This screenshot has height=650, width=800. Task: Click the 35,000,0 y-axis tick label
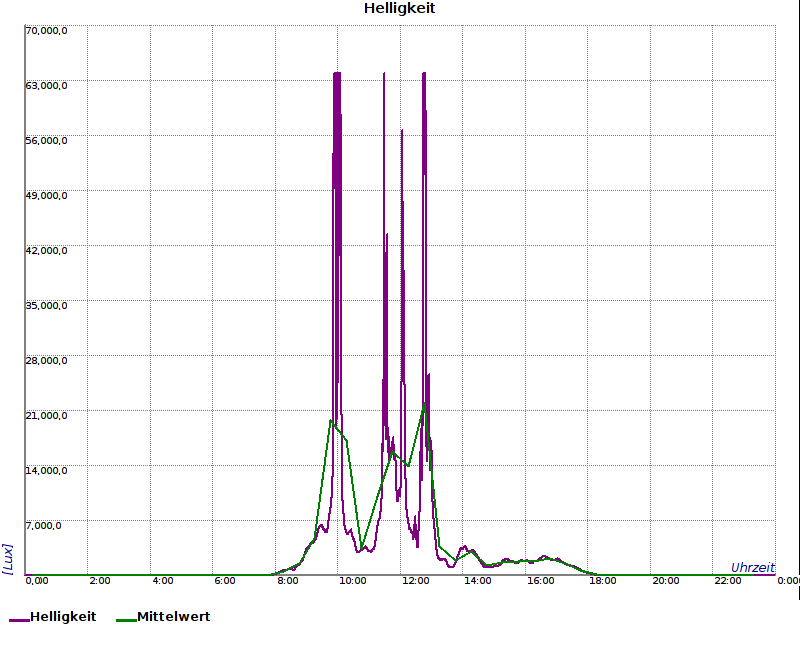click(x=46, y=305)
